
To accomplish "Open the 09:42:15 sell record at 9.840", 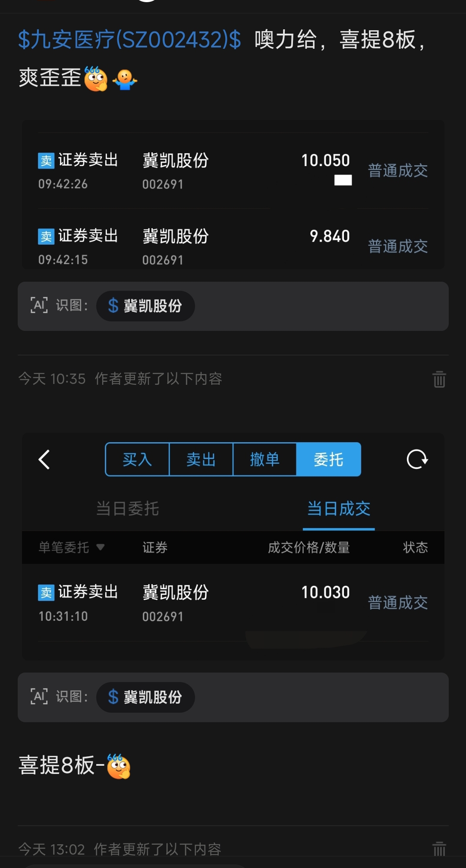I will (233, 247).
